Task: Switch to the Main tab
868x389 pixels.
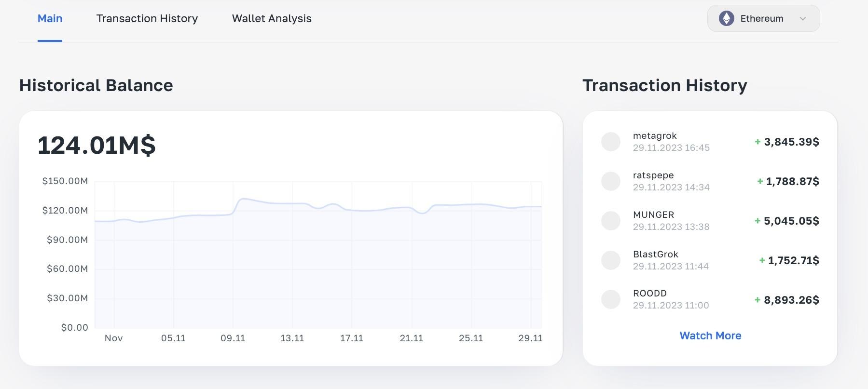Action: pyautogui.click(x=50, y=19)
